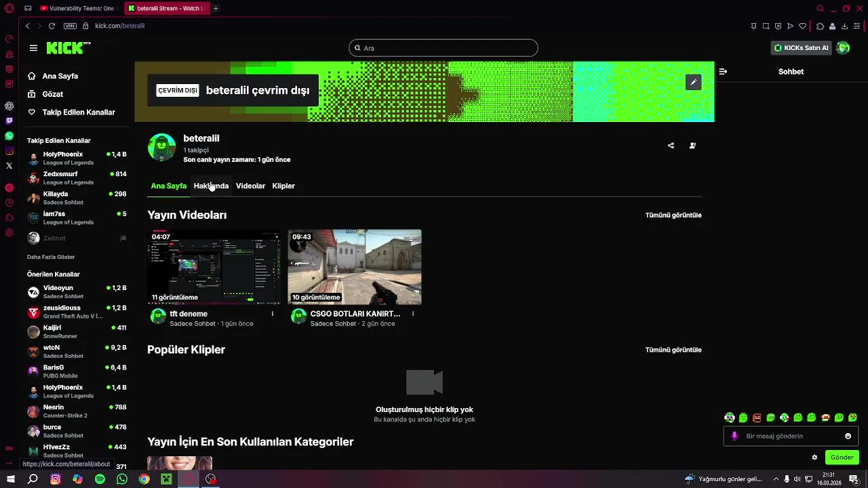Open Spotify from the Windows taskbar

tap(100, 479)
